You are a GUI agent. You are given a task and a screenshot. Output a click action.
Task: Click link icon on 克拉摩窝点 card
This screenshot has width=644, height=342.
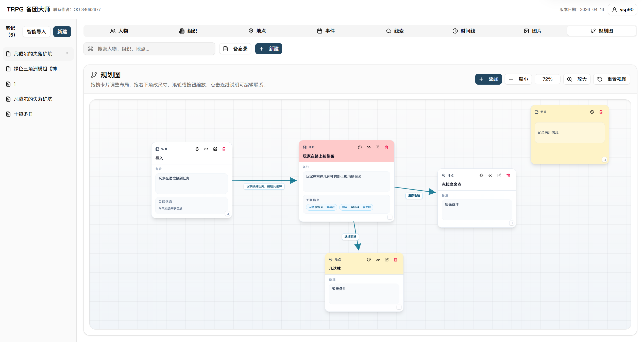point(490,176)
